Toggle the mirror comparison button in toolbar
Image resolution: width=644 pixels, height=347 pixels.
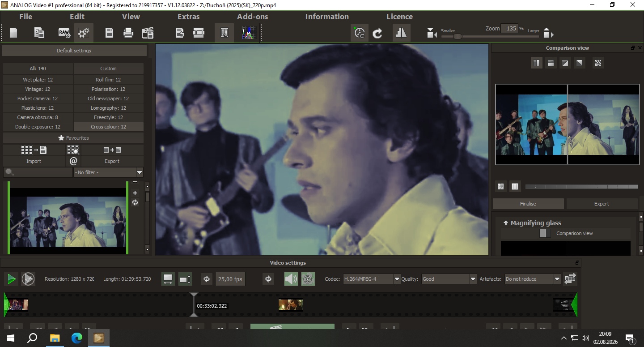click(401, 33)
